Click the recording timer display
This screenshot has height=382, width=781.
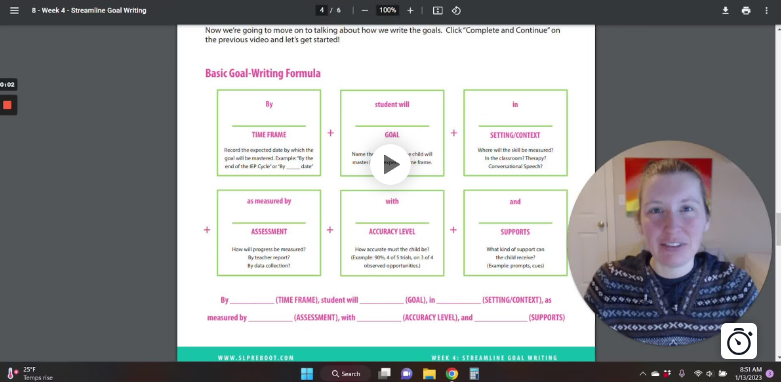[x=7, y=85]
